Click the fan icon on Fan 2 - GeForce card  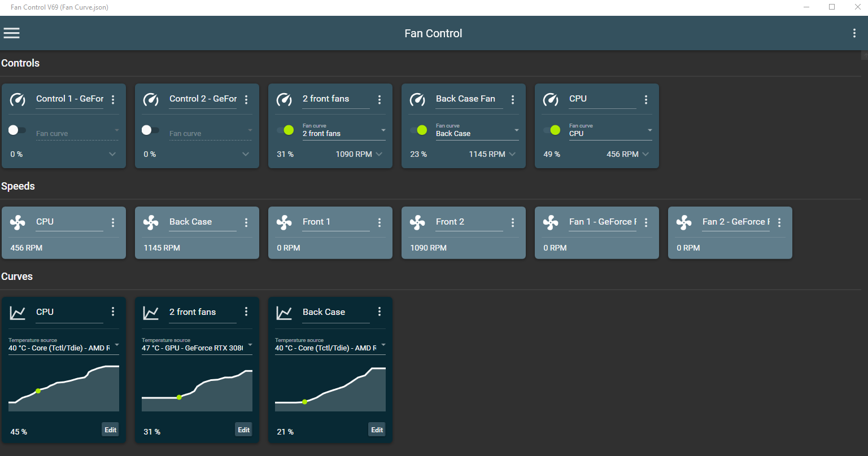pyautogui.click(x=684, y=222)
